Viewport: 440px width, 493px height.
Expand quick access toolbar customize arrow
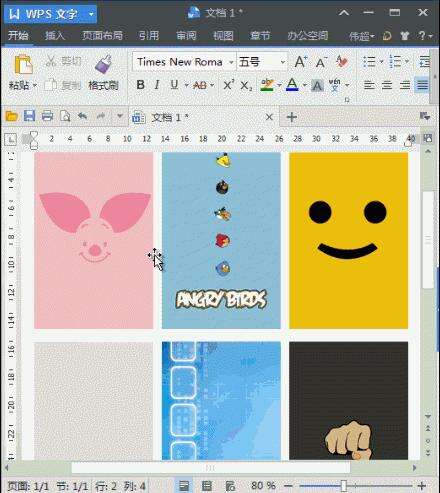(x=120, y=116)
